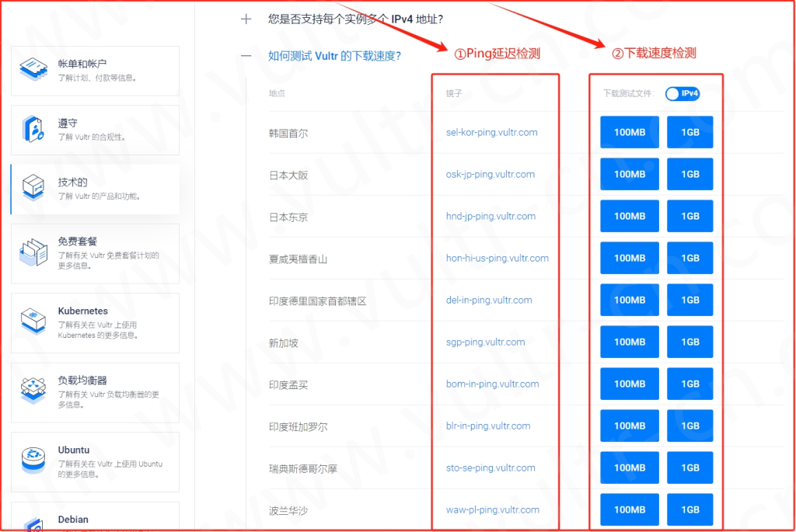Viewport: 796px width, 532px height.
Task: Open waw-pl-ping.vultr.com link
Action: [492, 510]
